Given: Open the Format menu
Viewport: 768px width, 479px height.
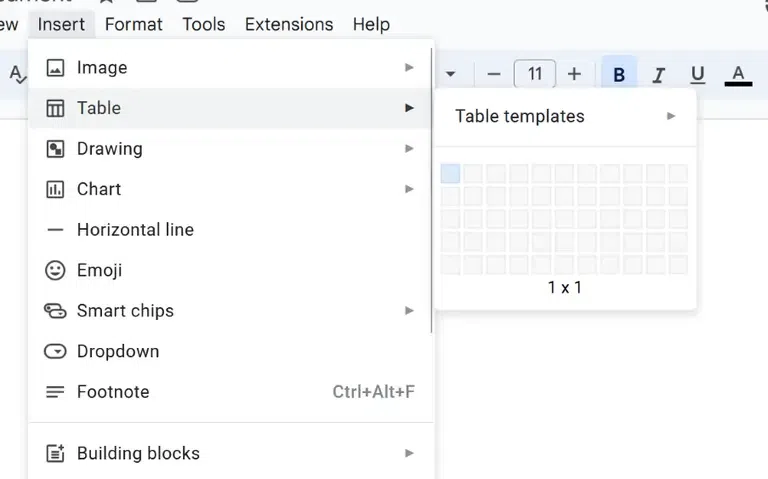Looking at the screenshot, I should 133,24.
